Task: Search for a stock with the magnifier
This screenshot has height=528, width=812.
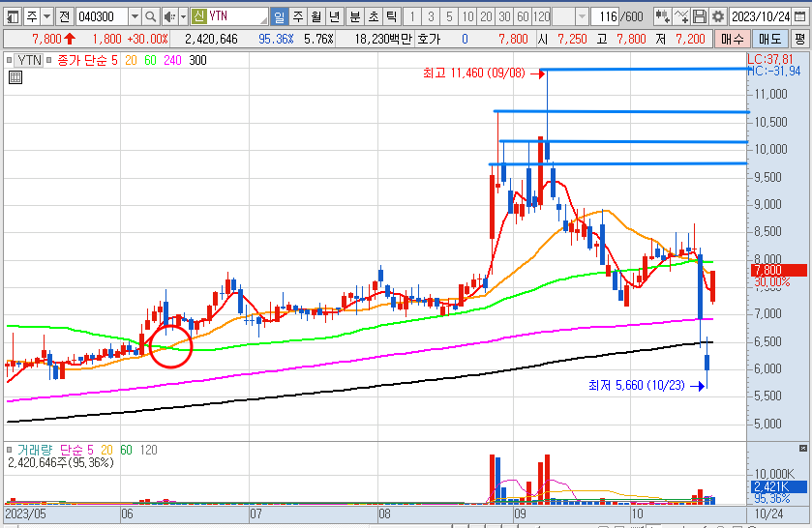Action: tap(151, 17)
